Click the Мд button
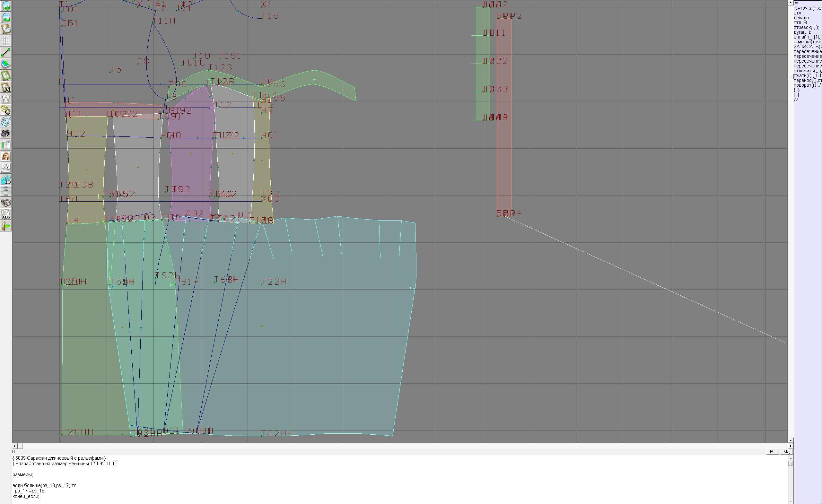Viewport: 822px width, 504px height. pyautogui.click(x=786, y=452)
